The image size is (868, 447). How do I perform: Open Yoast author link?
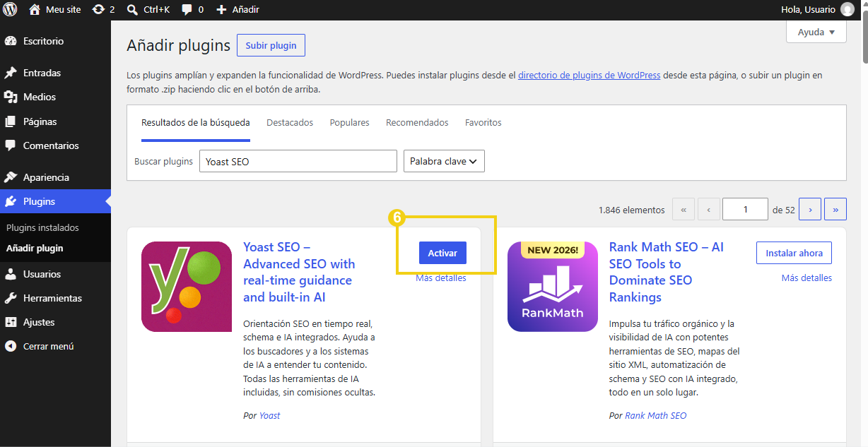pos(269,416)
